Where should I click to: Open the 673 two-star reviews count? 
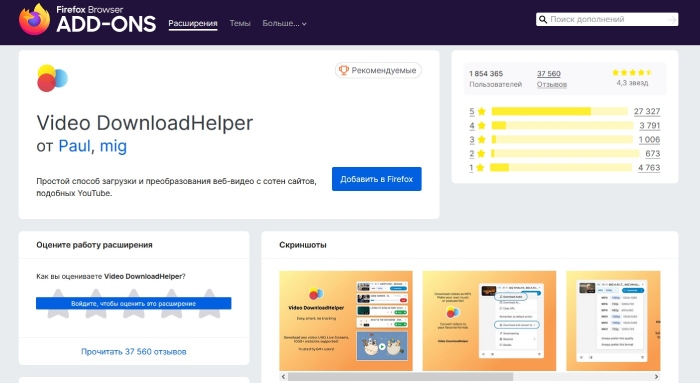pos(652,154)
